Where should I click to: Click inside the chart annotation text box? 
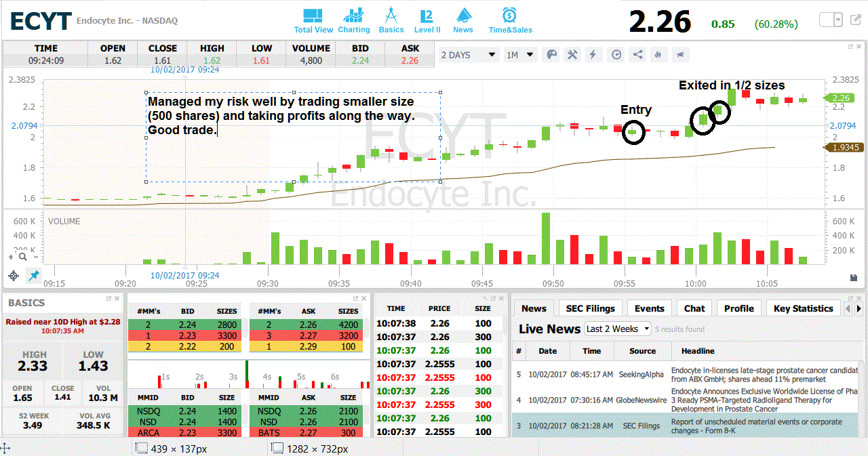click(293, 137)
